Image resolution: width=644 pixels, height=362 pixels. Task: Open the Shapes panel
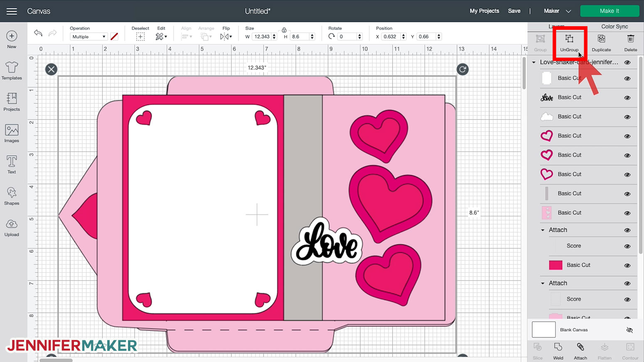pos(12,196)
